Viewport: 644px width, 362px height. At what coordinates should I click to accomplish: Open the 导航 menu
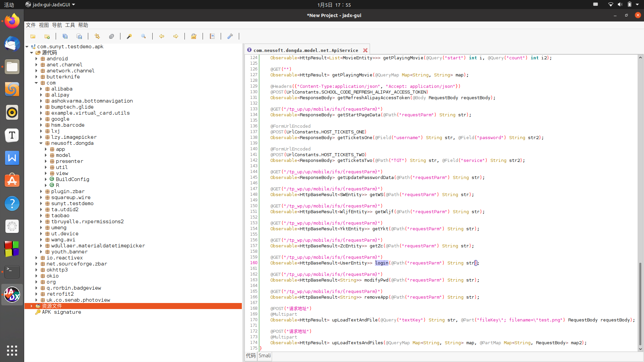point(57,25)
